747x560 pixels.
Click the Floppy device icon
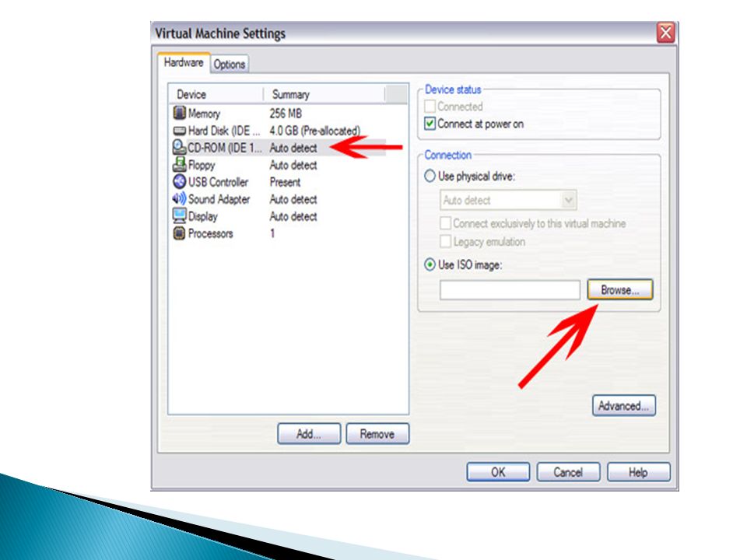179,165
